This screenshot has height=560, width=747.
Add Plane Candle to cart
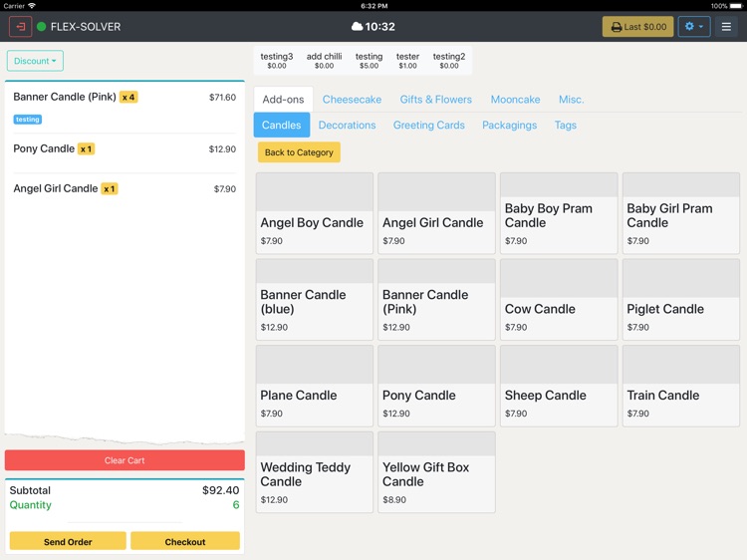(315, 386)
